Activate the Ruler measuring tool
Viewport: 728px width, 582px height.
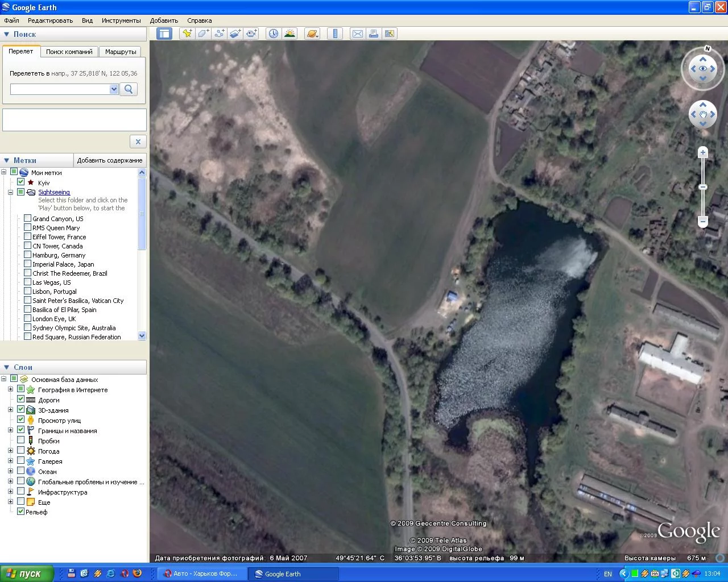coord(335,34)
